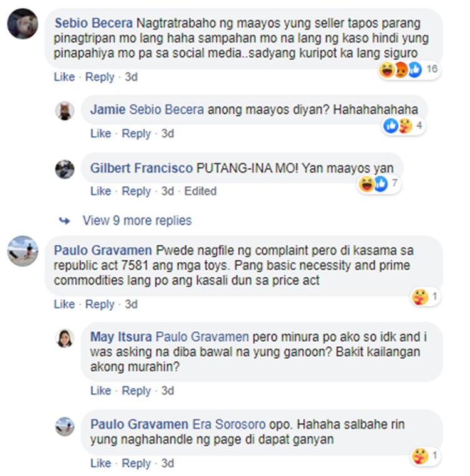
Task: Open care reaction on Paulo's last reply
Action: (x=426, y=456)
